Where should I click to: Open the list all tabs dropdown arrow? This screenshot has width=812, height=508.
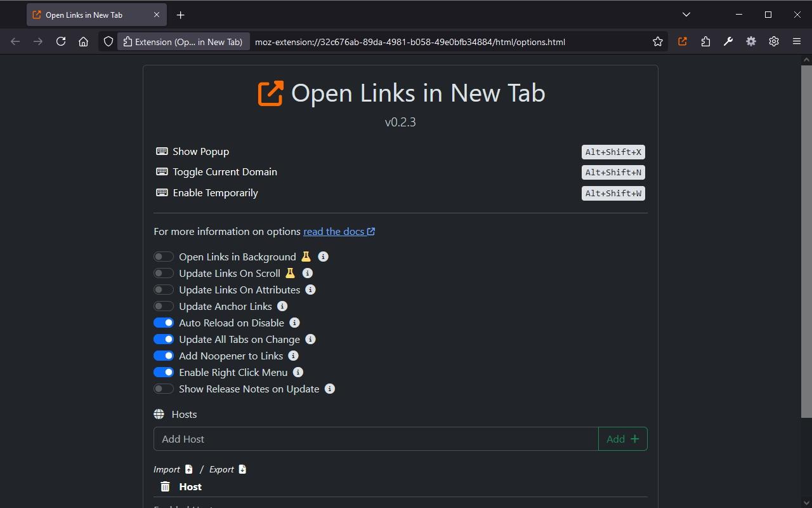[686, 14]
